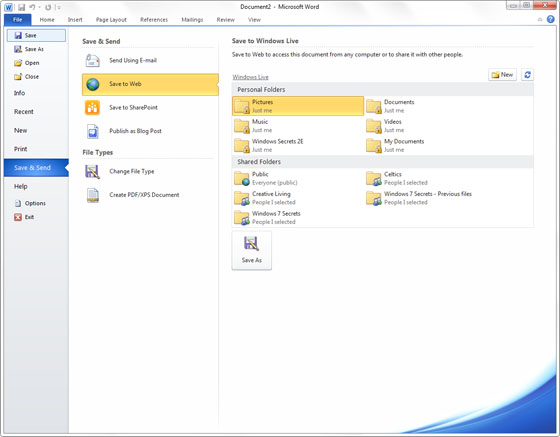Select the Save to Web option
560x437 pixels.
[x=150, y=84]
